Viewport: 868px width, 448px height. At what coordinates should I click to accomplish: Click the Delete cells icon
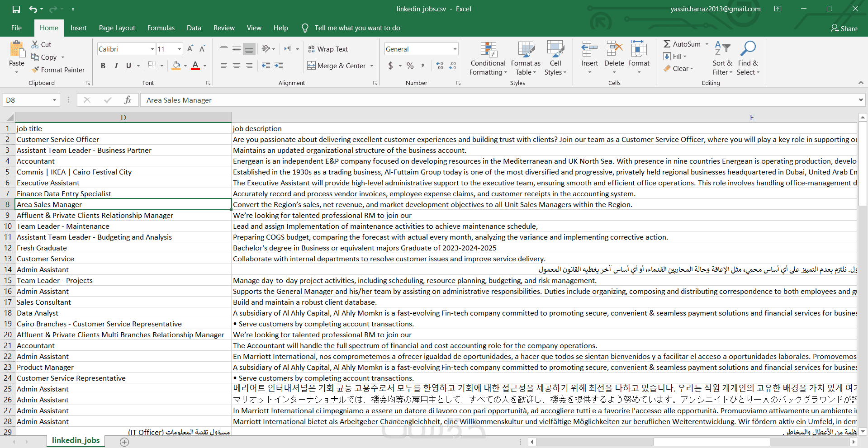pos(614,49)
